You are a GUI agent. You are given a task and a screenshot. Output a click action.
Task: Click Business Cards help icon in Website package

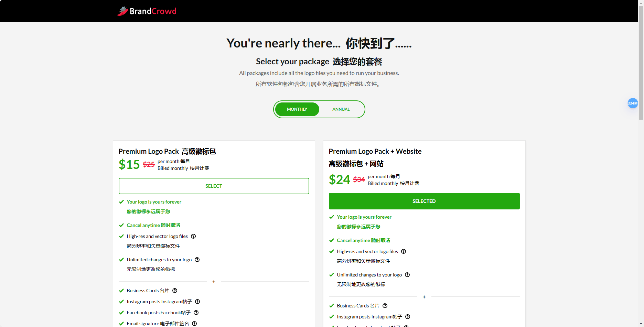click(x=385, y=306)
